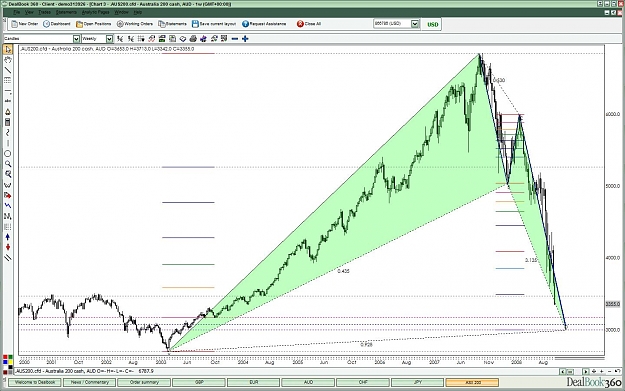Image resolution: width=625 pixels, height=391 pixels.
Task: Select the trend line drawing tool
Action: coord(8,70)
